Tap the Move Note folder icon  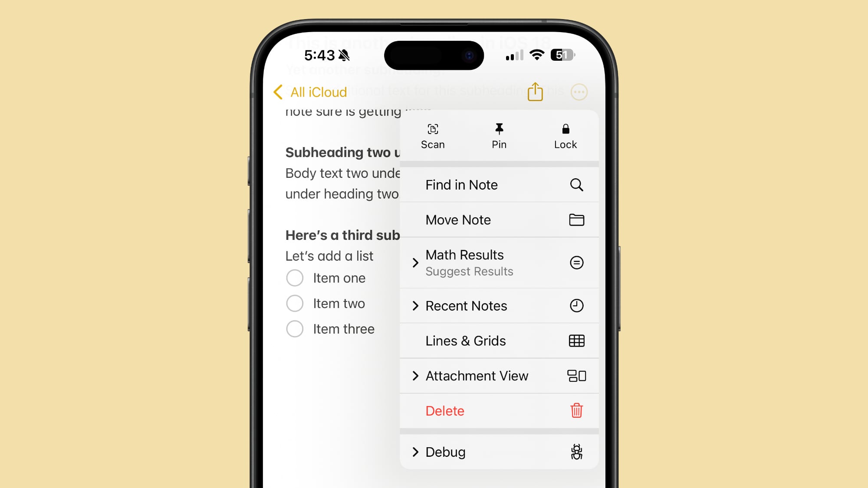(x=576, y=219)
